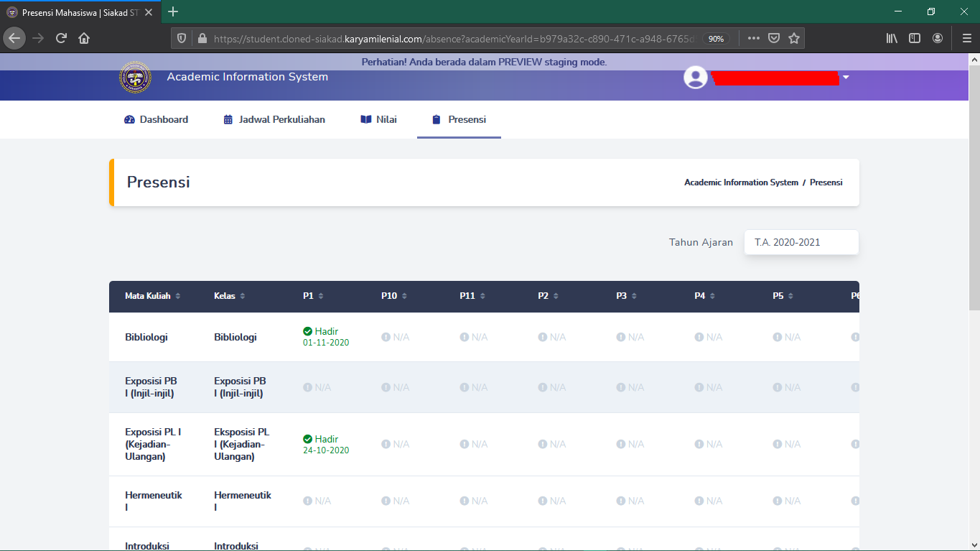Click N/A under P2 for Exposisi PB I
Image resolution: width=980 pixels, height=551 pixels.
552,387
